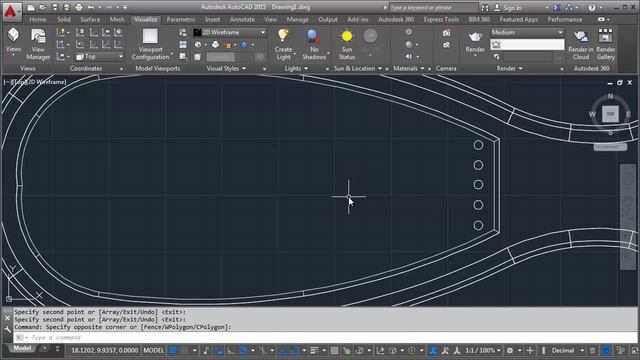Viewport: 640px width, 360px height.
Task: Click the command line customize wrench icon
Action: pyautogui.click(x=7, y=329)
